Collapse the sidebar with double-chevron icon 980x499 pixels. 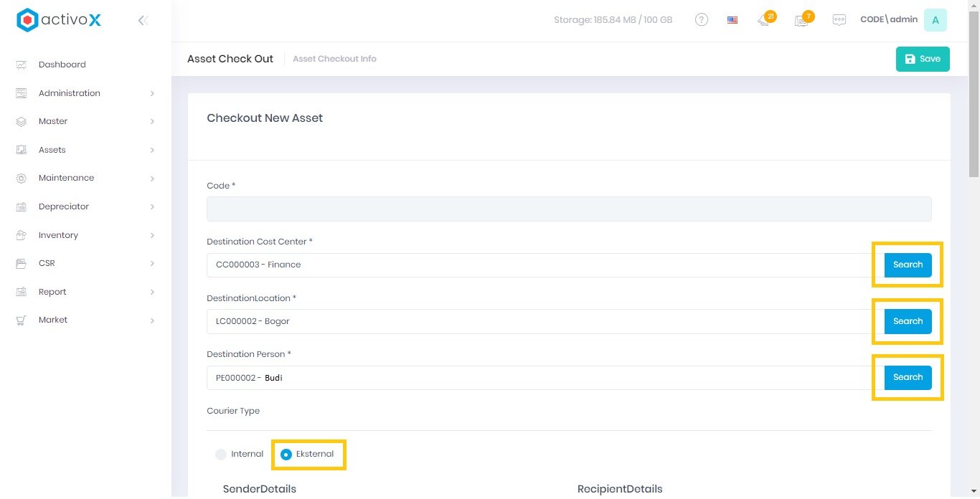tap(143, 20)
